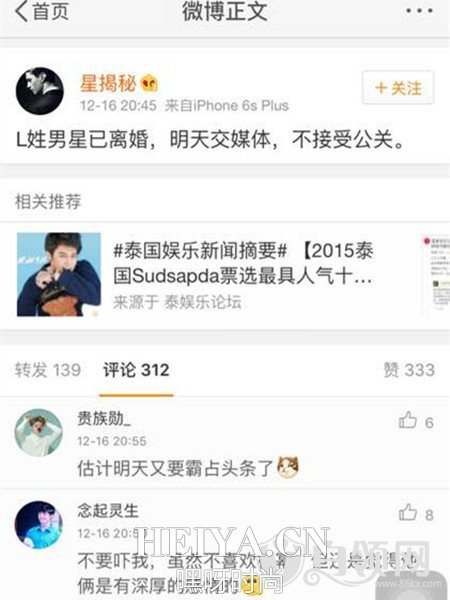Open the 星揭秘 username link
This screenshot has width=450, height=600.
click(108, 83)
